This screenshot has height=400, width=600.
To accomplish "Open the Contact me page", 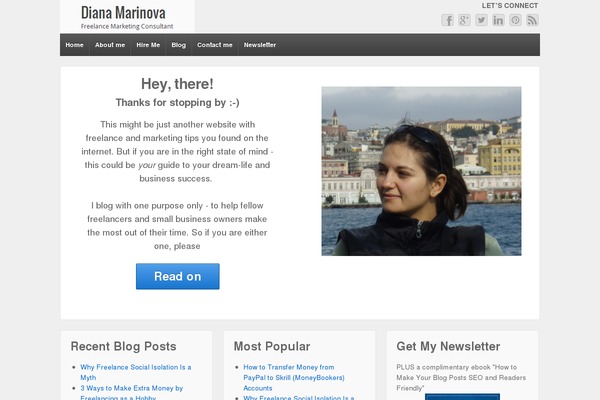I will coord(215,45).
